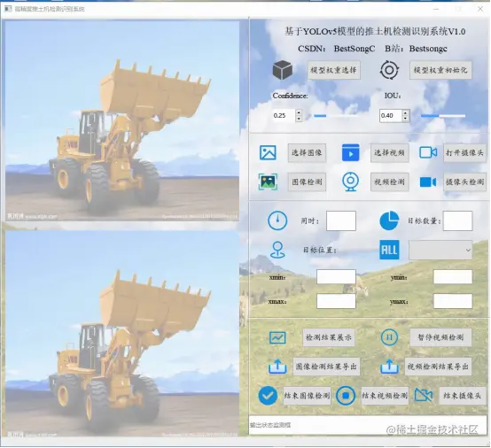The height and width of the screenshot is (448, 491).
Task: Click the blue ALL icon
Action: click(389, 250)
